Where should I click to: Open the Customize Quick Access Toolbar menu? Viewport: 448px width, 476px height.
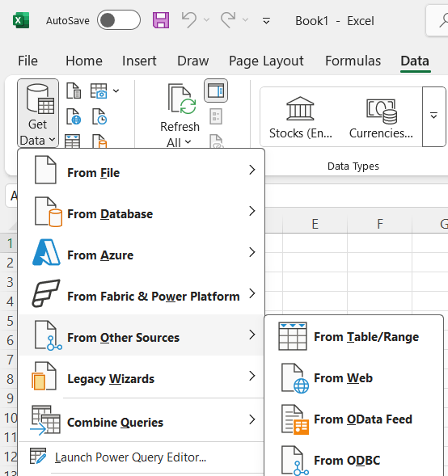266,21
